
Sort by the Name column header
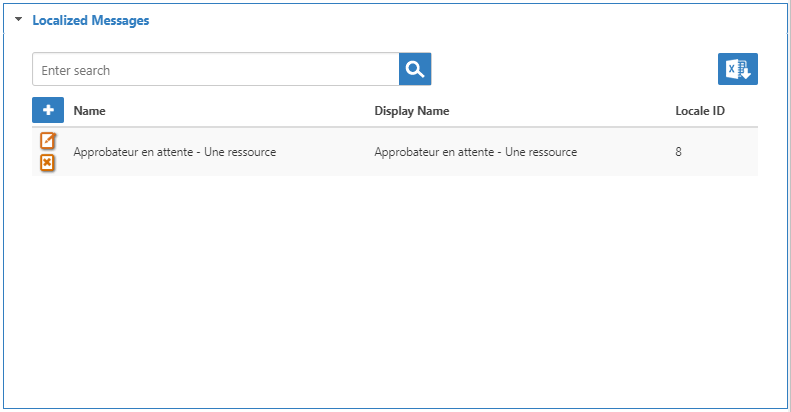89,111
